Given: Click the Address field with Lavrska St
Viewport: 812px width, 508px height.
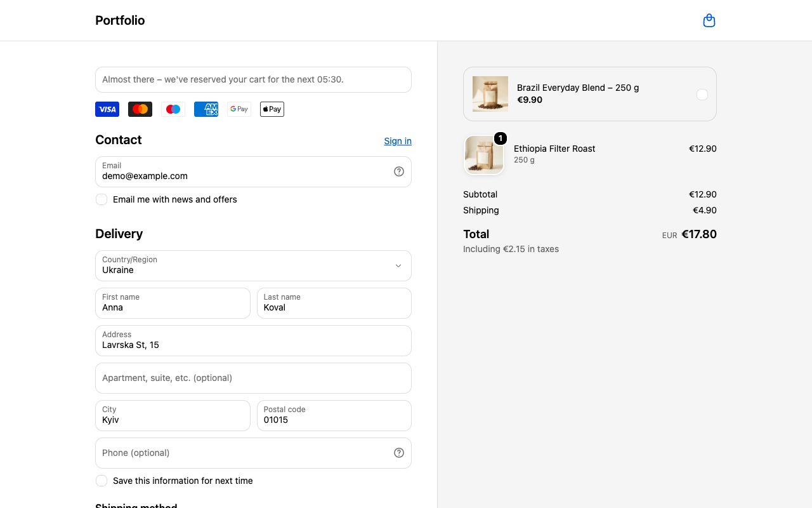Looking at the screenshot, I should pos(253,340).
